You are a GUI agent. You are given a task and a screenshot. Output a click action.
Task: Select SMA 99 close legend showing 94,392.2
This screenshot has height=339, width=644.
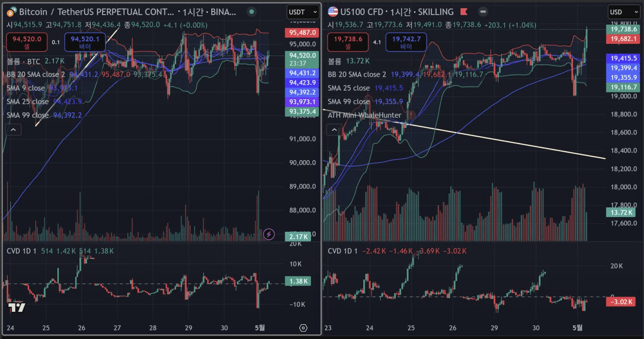(44, 115)
